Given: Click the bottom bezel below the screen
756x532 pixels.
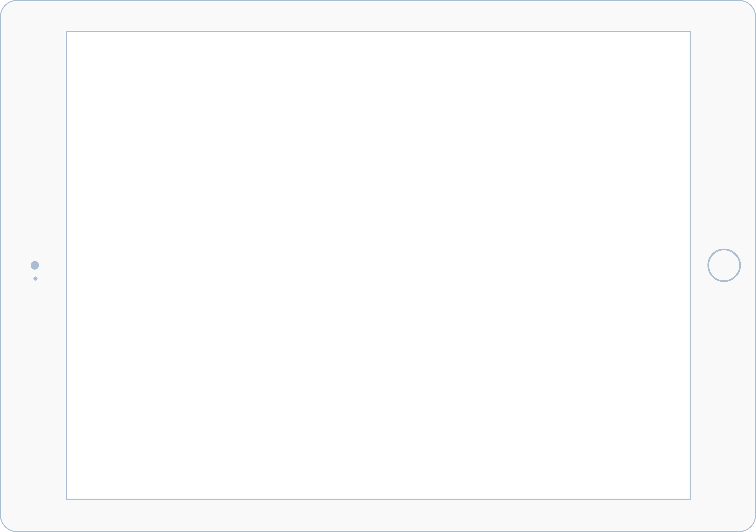Looking at the screenshot, I should click(378, 515).
